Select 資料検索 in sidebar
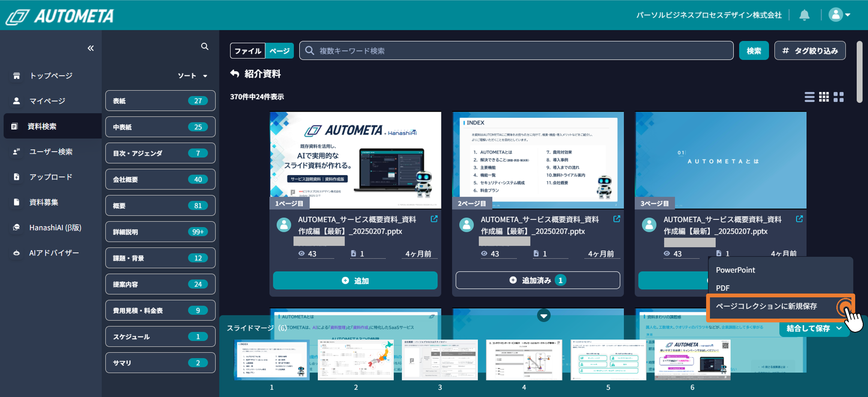The height and width of the screenshot is (397, 868). [x=53, y=126]
